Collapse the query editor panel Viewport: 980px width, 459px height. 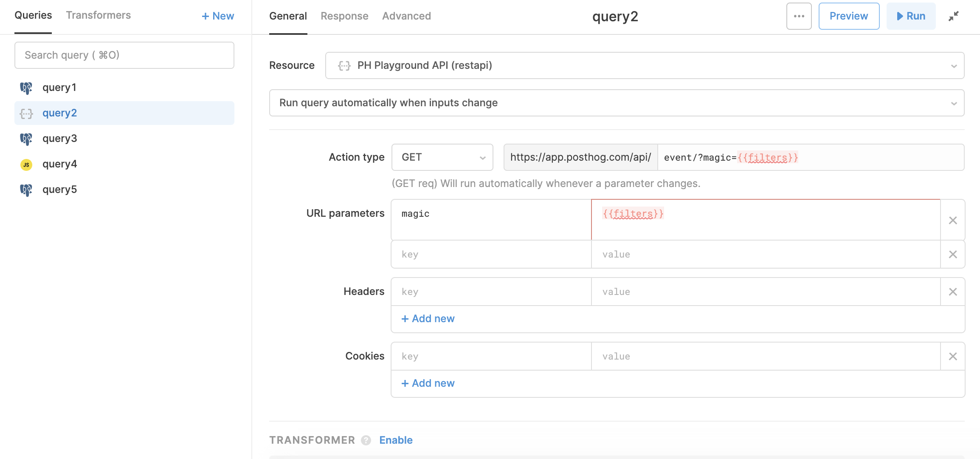954,16
